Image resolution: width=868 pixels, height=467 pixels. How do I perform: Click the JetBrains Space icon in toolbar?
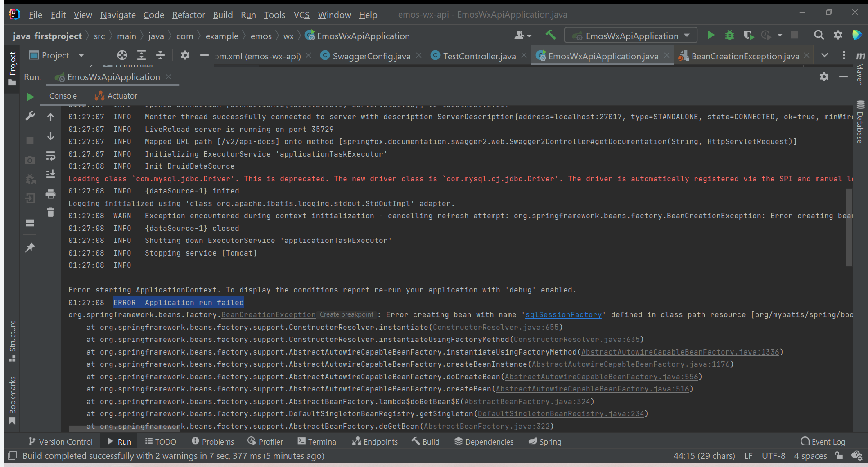click(x=857, y=35)
